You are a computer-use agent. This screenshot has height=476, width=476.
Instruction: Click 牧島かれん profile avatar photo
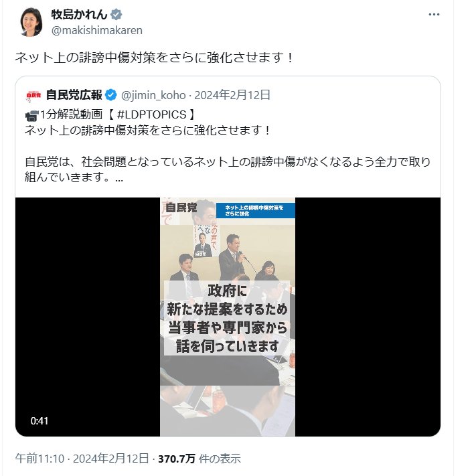tap(31, 22)
